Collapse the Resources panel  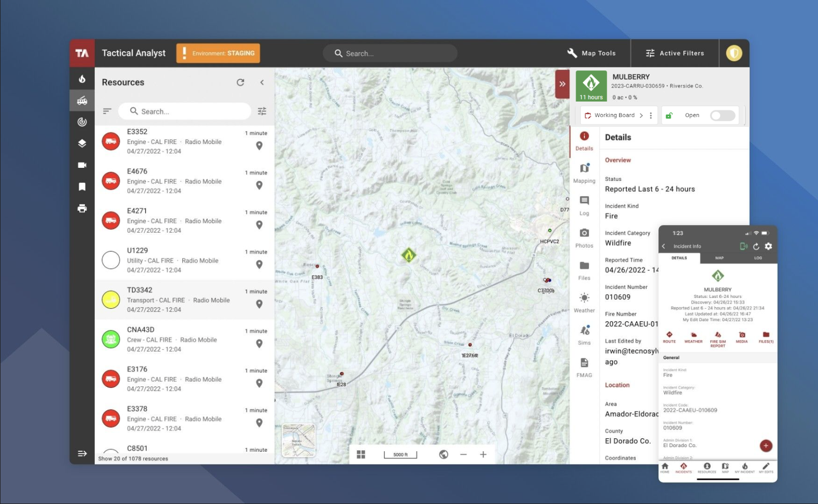coord(262,82)
